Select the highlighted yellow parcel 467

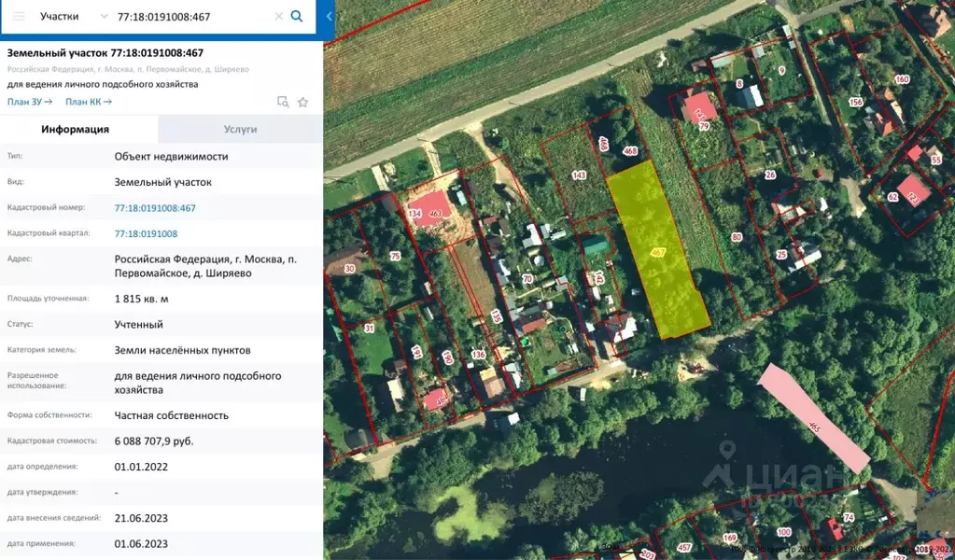[657, 250]
